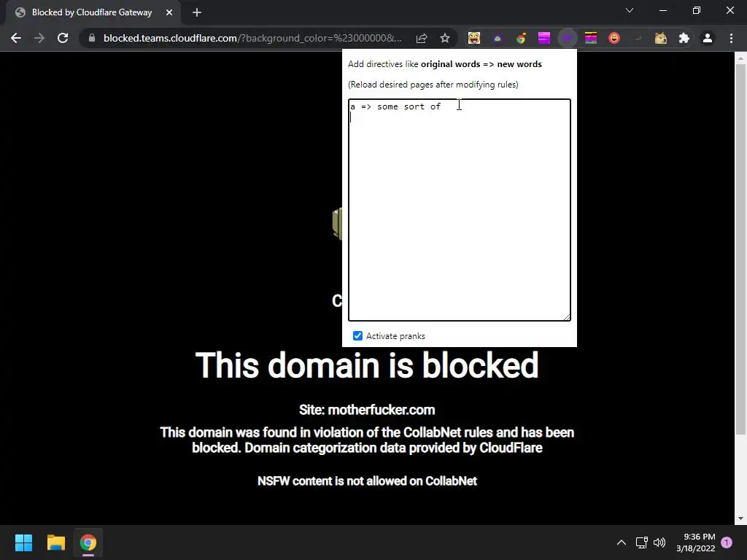Open a new browser tab
The height and width of the screenshot is (560, 747).
[197, 12]
